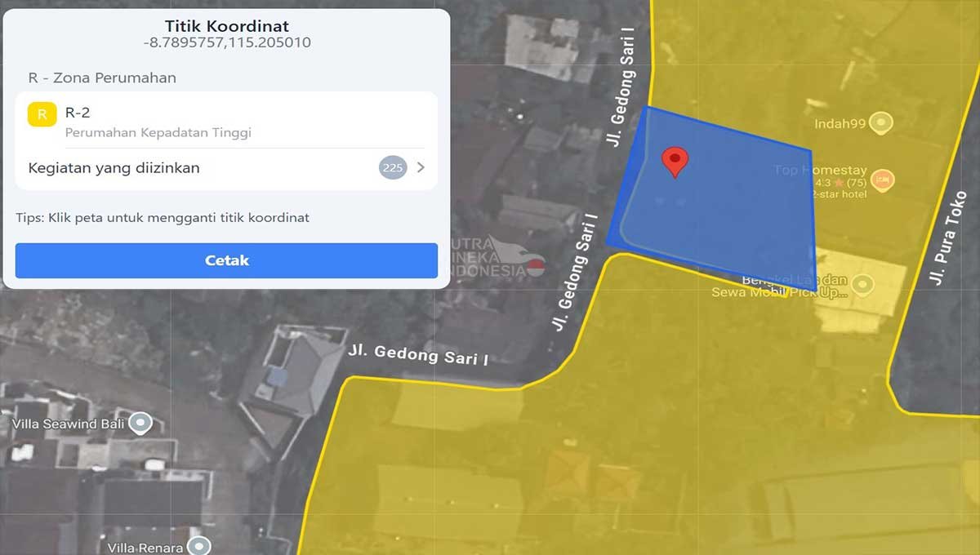
Task: Select the Villa Seawind Bali marker
Action: [x=141, y=424]
